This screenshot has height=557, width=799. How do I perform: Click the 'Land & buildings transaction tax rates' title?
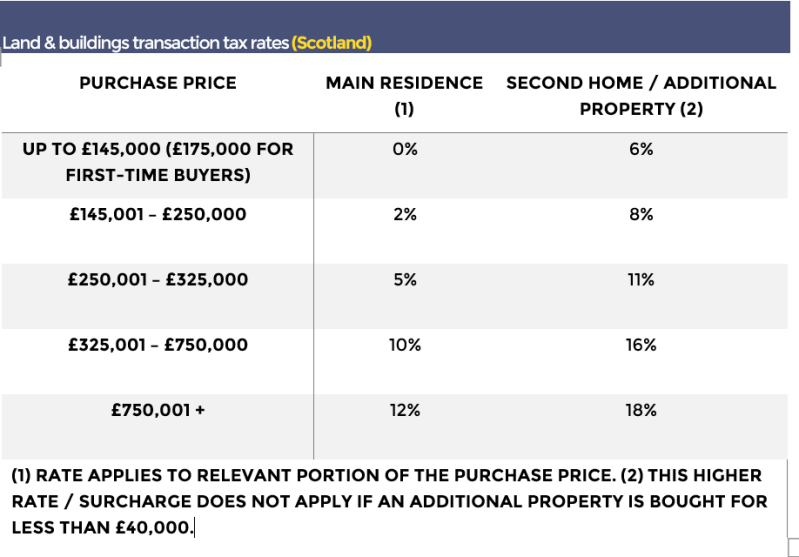[x=146, y=43]
